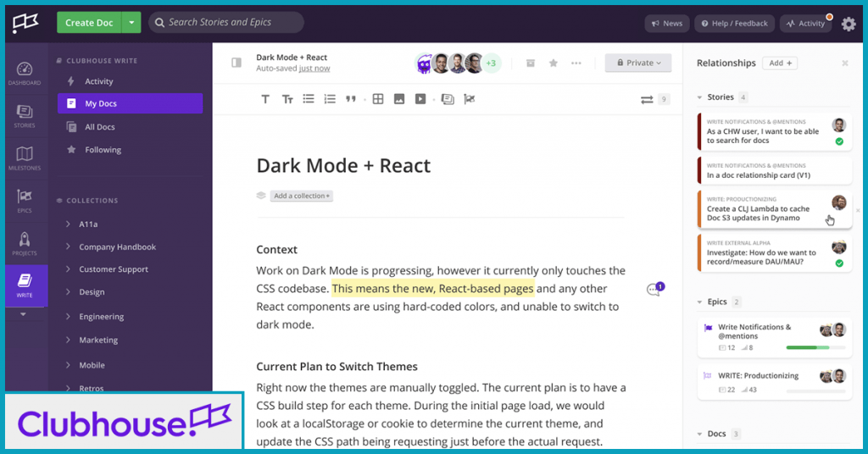The image size is (868, 454).
Task: Insert a numbered list
Action: 330,99
